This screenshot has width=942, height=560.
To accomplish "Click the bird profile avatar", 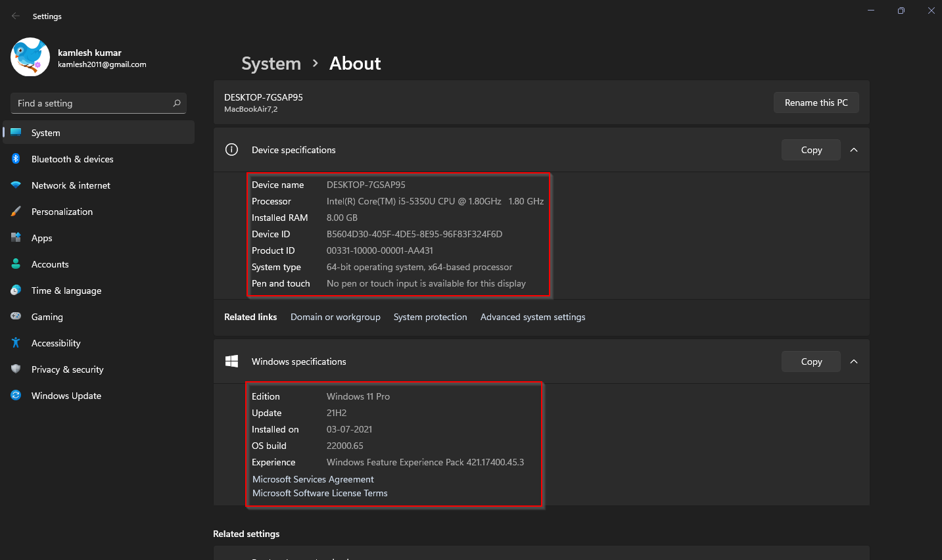I will pos(30,57).
